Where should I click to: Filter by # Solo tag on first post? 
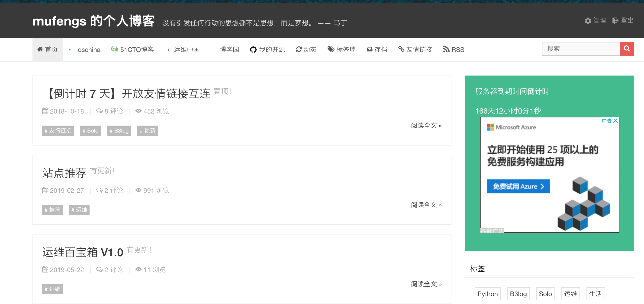pyautogui.click(x=90, y=131)
